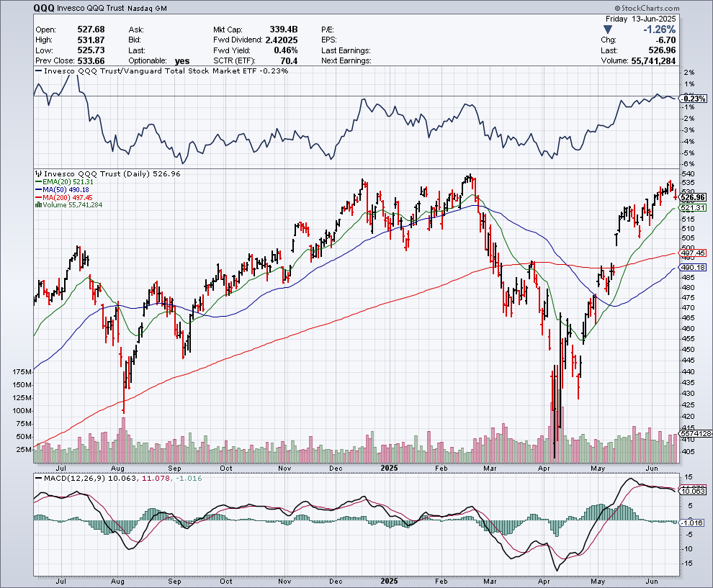Click the 55741284 volume axis label

(696, 434)
